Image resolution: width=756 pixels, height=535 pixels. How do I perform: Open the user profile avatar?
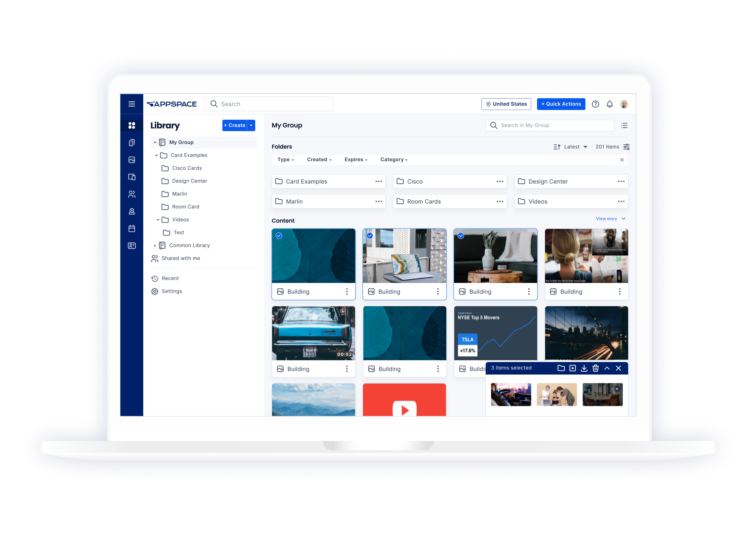pyautogui.click(x=624, y=104)
